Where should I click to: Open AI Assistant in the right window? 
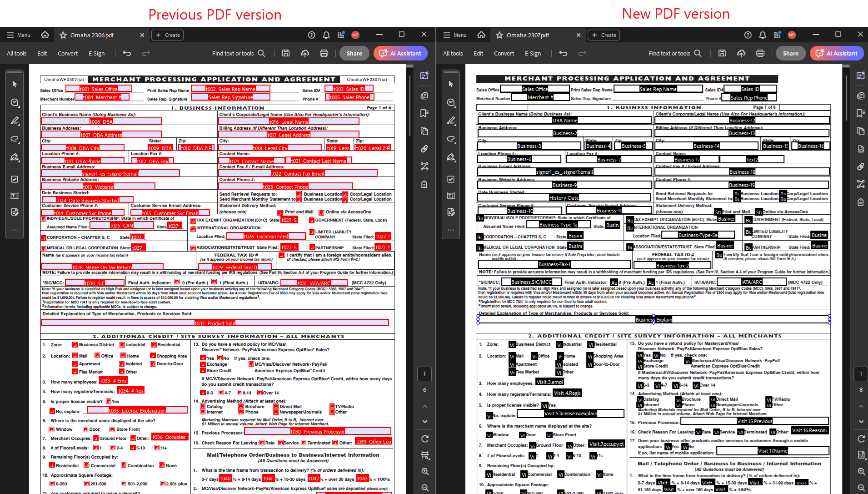click(837, 53)
